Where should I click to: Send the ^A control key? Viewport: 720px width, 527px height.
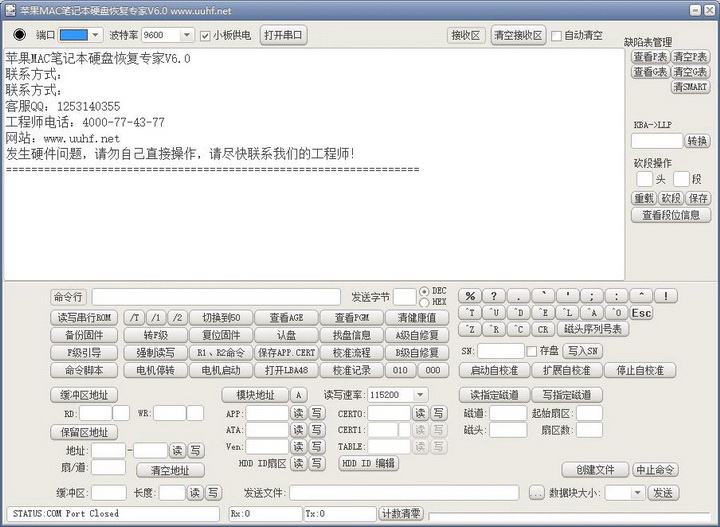(x=592, y=313)
